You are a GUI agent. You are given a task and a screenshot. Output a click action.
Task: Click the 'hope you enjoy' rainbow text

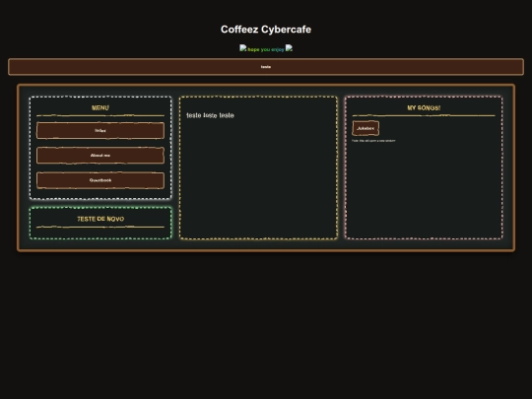click(x=266, y=49)
